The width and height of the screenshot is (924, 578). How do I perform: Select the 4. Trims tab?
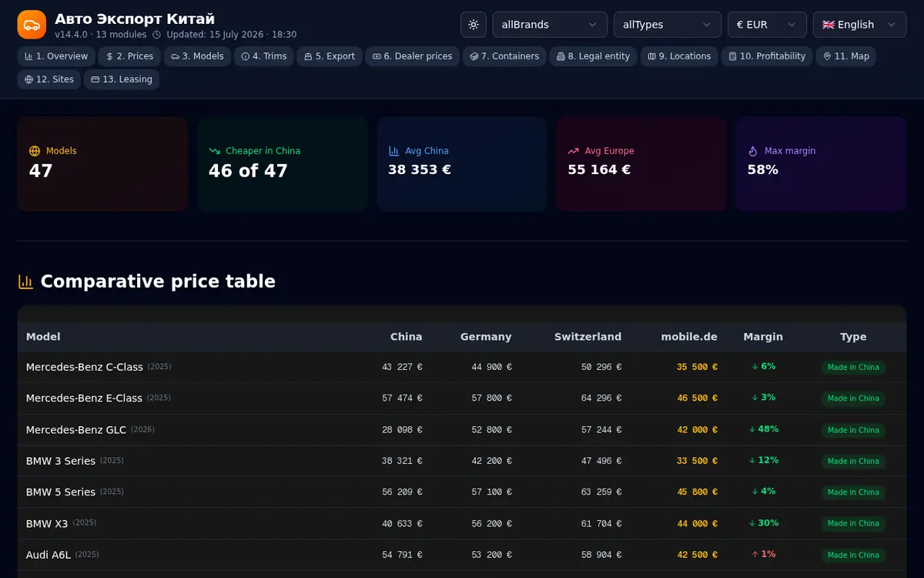pyautogui.click(x=264, y=56)
